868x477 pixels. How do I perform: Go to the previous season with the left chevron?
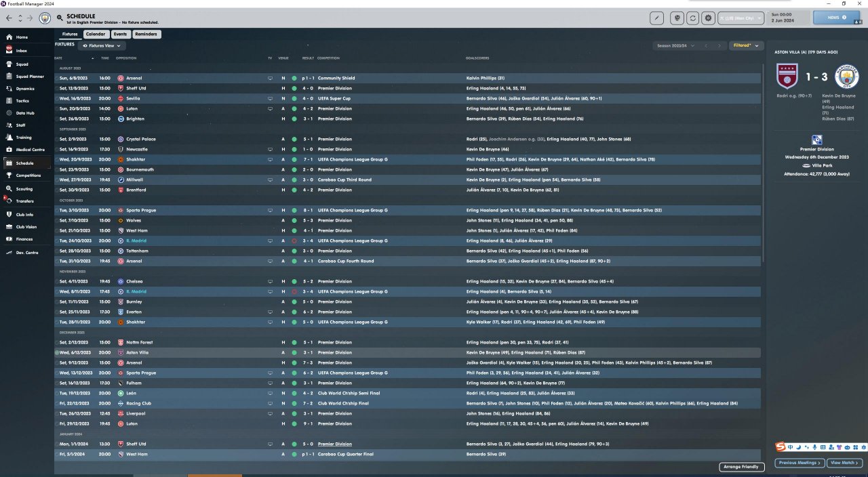(705, 45)
